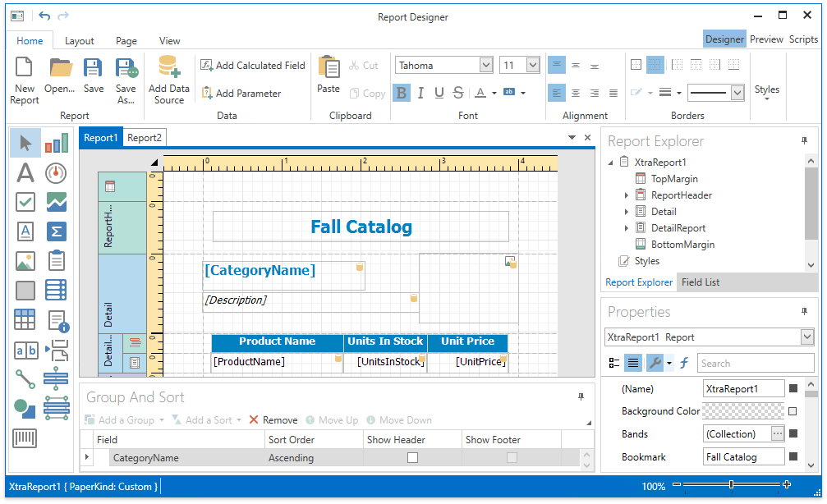The width and height of the screenshot is (827, 504).
Task: Check Show Header for CategoryName
Action: click(412, 457)
